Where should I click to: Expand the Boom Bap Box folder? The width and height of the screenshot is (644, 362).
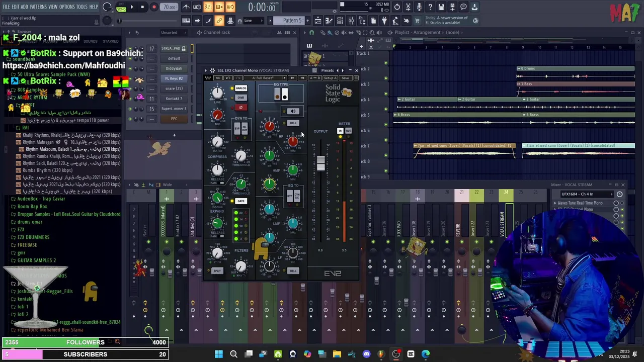tap(32, 207)
